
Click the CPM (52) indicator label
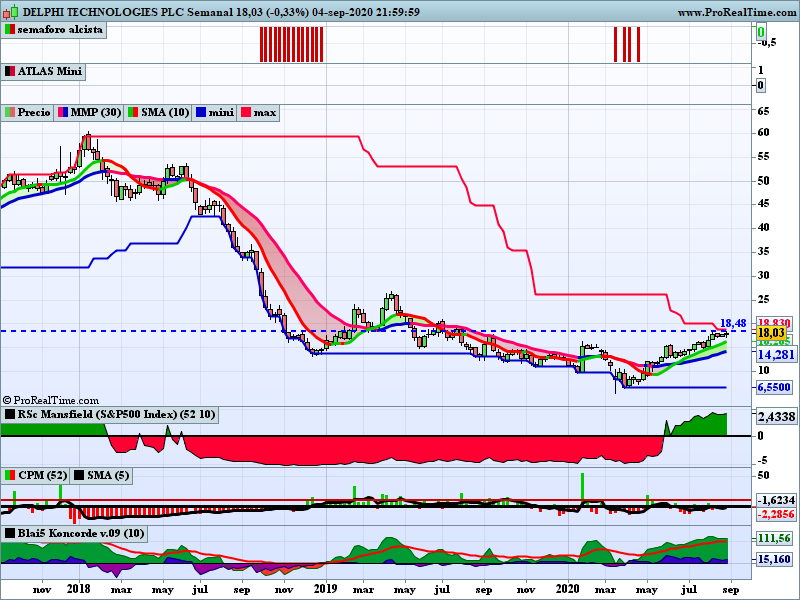(x=42, y=476)
